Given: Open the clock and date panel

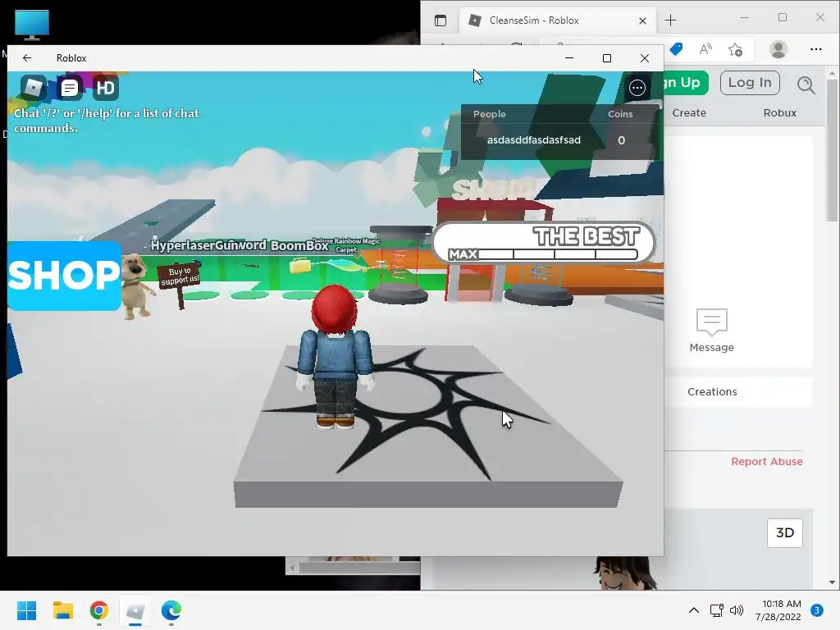Looking at the screenshot, I should 778,610.
